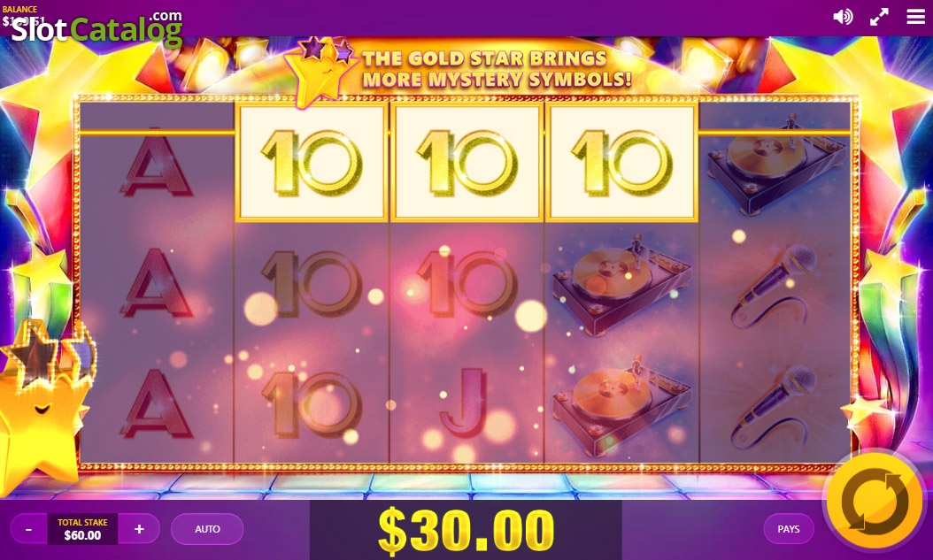This screenshot has width=933, height=560.
Task: Click the J symbol on the third reel
Action: pyautogui.click(x=464, y=403)
